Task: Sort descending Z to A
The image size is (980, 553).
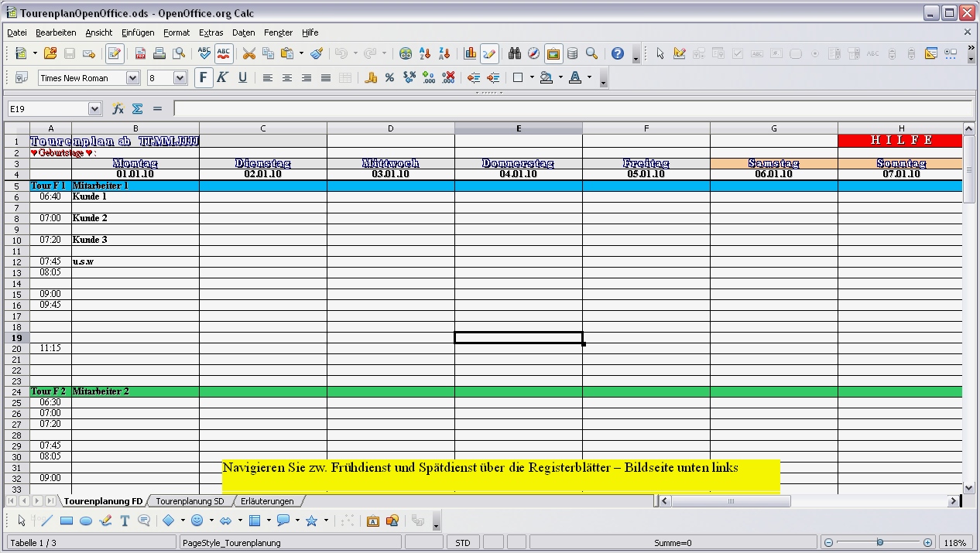Action: 444,53
